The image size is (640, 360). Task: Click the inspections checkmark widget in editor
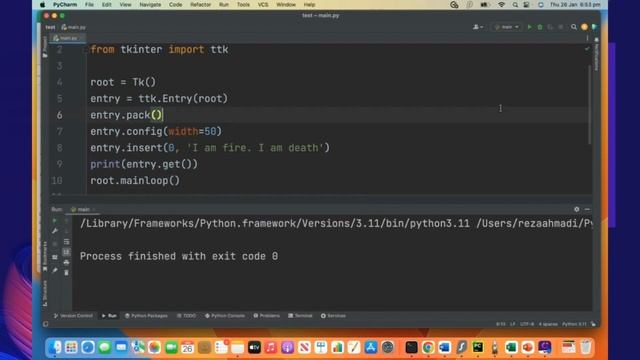(587, 49)
